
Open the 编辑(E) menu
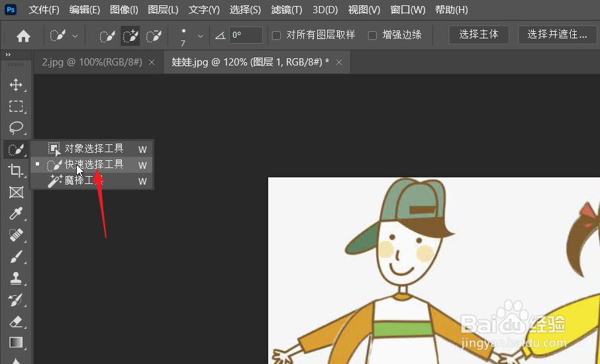click(x=85, y=9)
